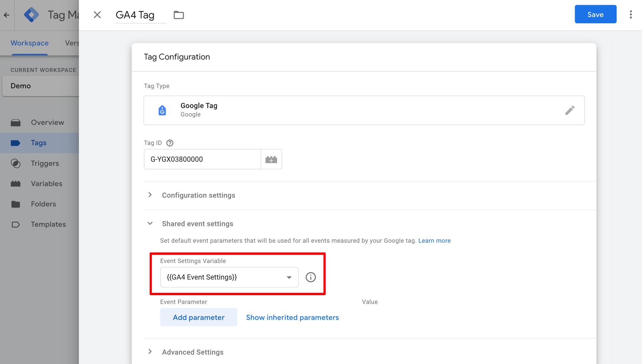The height and width of the screenshot is (364, 642).
Task: Click the Tag ID help question mark
Action: point(170,143)
